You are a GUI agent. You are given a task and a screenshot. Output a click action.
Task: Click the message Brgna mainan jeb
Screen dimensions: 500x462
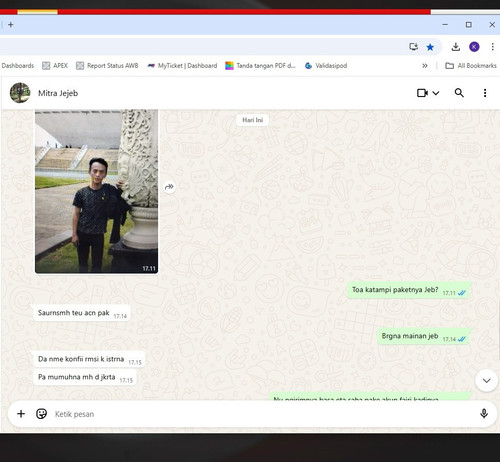424,336
